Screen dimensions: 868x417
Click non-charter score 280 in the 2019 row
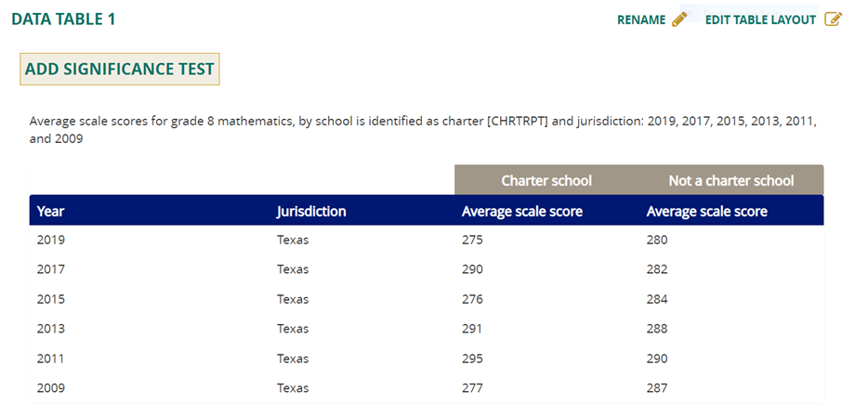(x=656, y=240)
